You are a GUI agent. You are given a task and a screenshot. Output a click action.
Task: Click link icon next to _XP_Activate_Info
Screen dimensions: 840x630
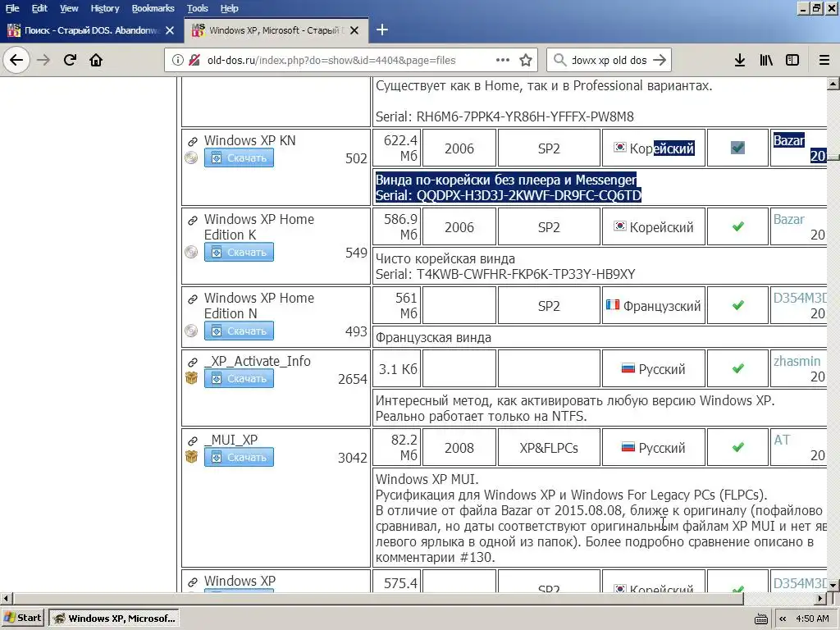(x=192, y=362)
